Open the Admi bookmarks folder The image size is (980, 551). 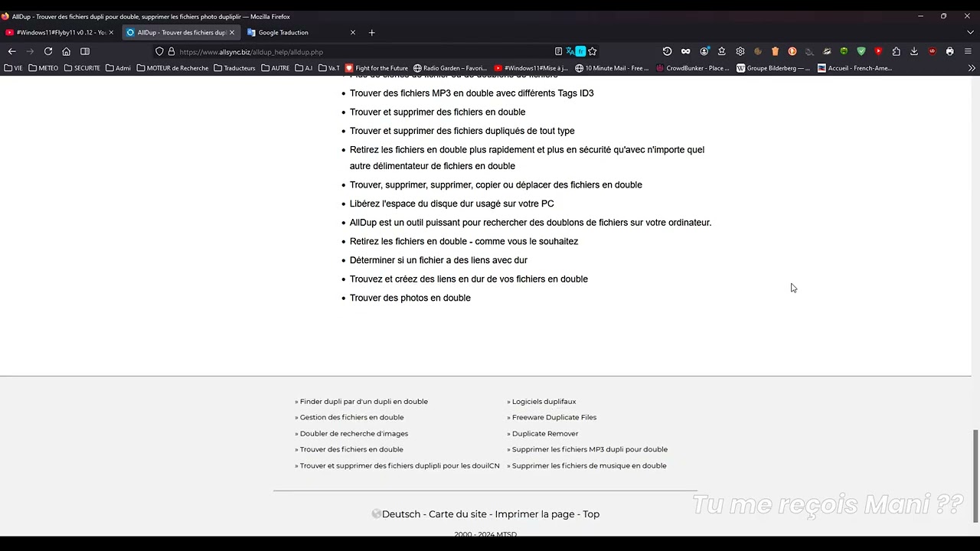[x=118, y=68]
